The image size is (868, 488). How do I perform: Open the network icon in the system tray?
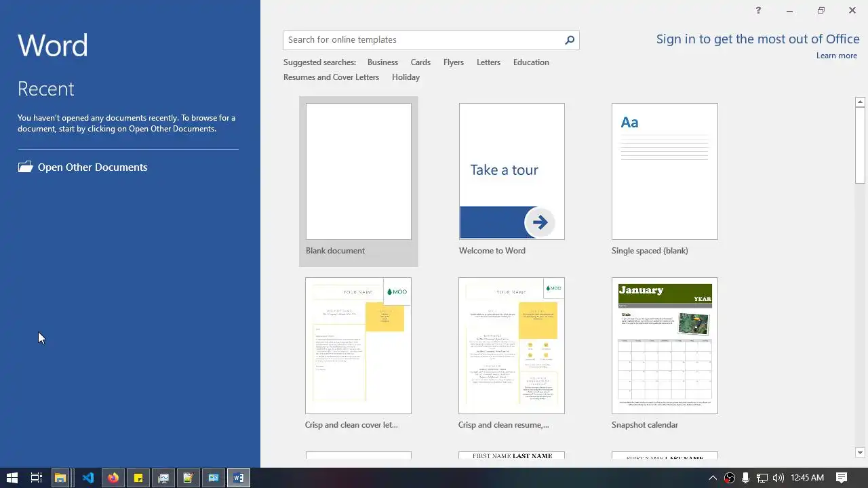coord(762,478)
